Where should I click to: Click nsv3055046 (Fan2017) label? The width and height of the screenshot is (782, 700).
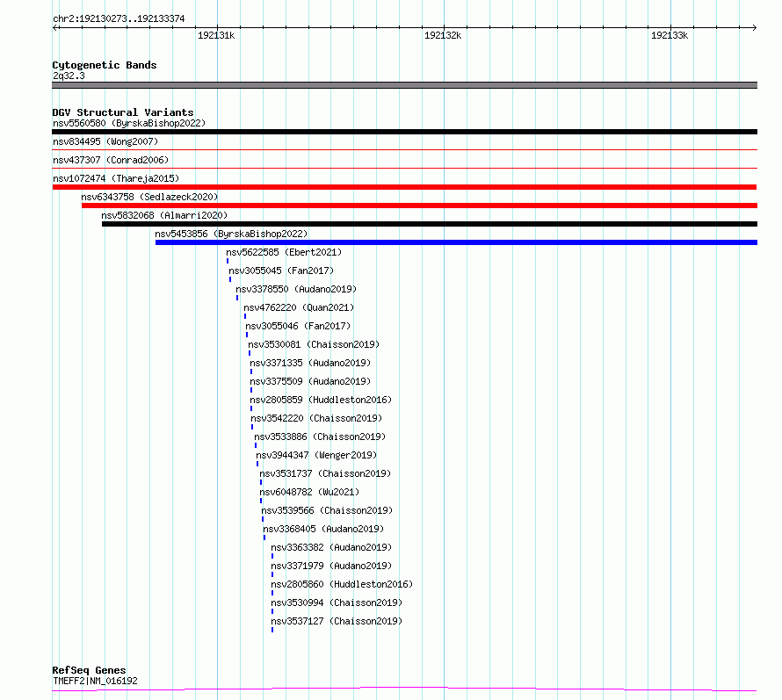coord(298,326)
